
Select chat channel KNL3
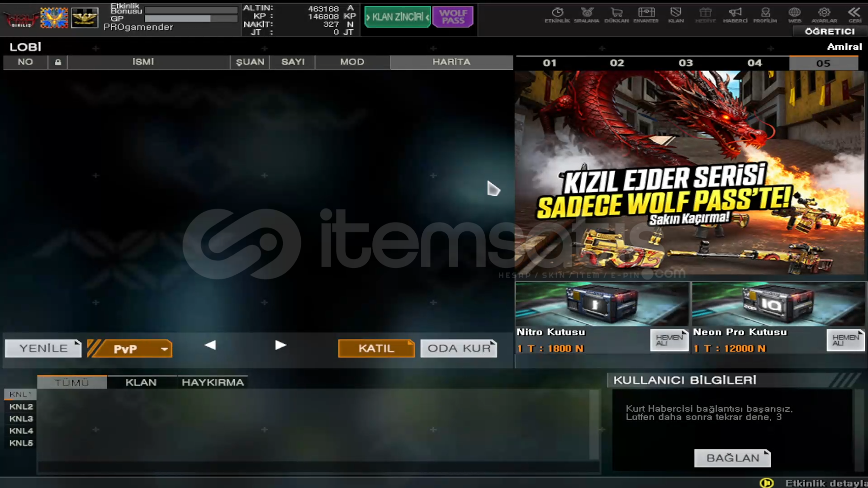click(x=21, y=419)
